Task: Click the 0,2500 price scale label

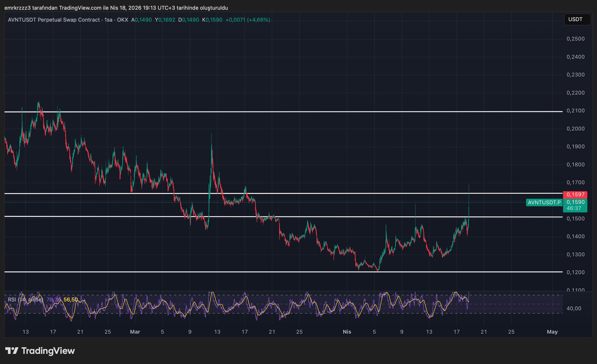Action: 575,39
